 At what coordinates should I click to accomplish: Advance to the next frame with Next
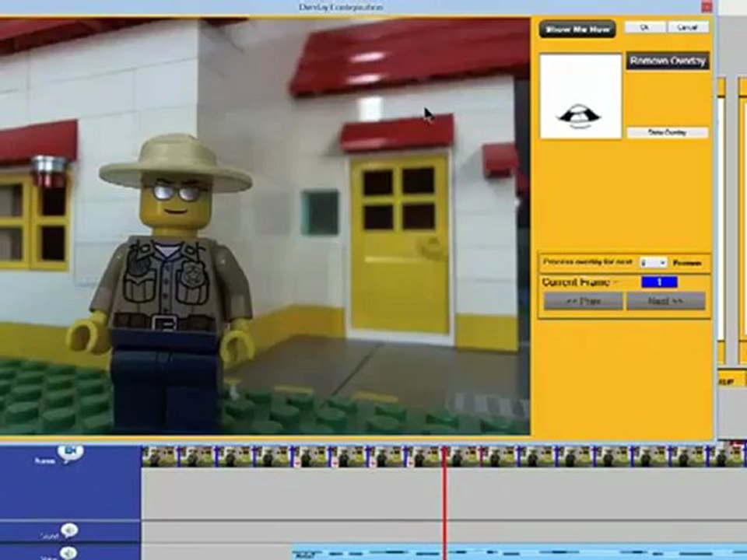[x=665, y=302]
